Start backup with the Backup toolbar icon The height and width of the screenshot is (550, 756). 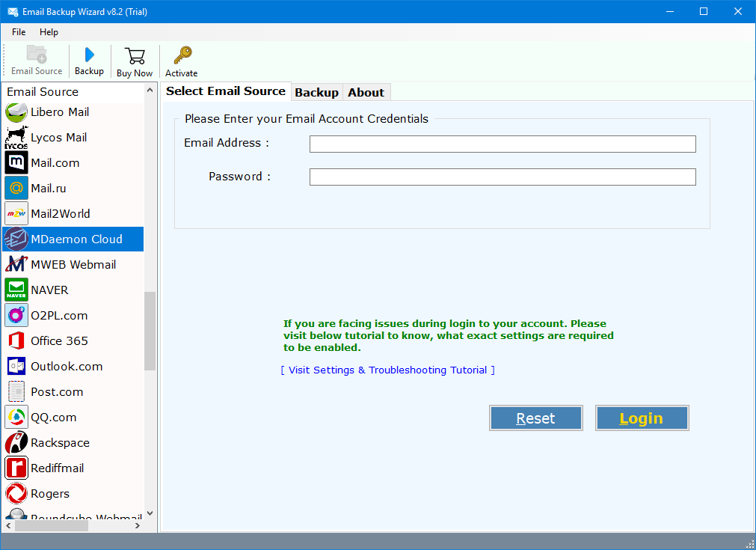(x=89, y=55)
